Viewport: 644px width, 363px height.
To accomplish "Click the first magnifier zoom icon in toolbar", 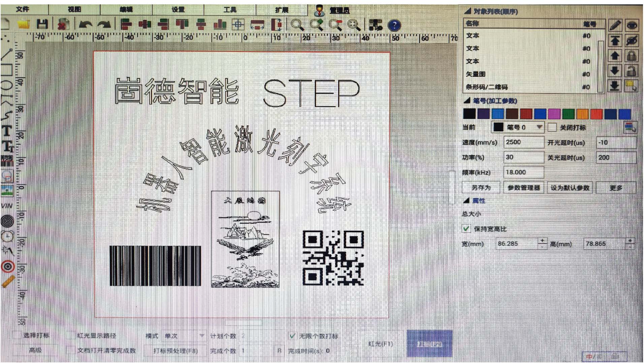I will tap(297, 25).
